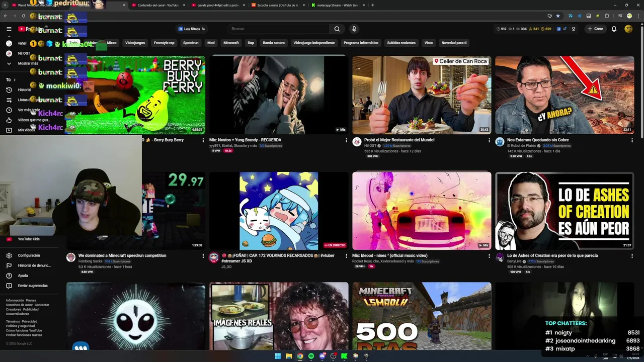Select the Minecraft filter chip
The image size is (644, 362).
[x=231, y=43]
